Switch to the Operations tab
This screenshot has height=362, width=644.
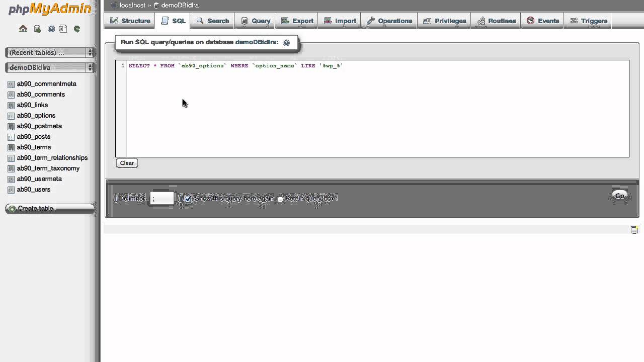coord(389,21)
